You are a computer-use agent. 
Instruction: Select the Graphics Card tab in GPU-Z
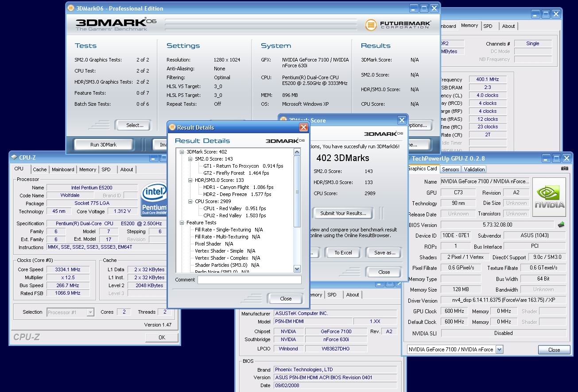423,169
